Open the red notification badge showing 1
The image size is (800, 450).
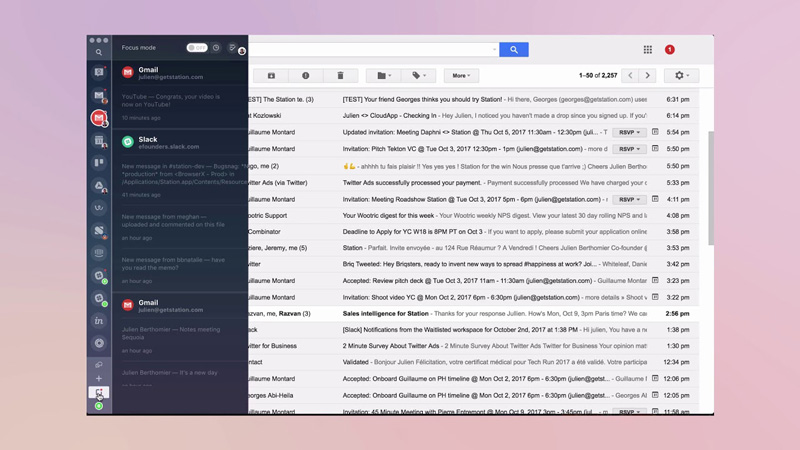[669, 49]
